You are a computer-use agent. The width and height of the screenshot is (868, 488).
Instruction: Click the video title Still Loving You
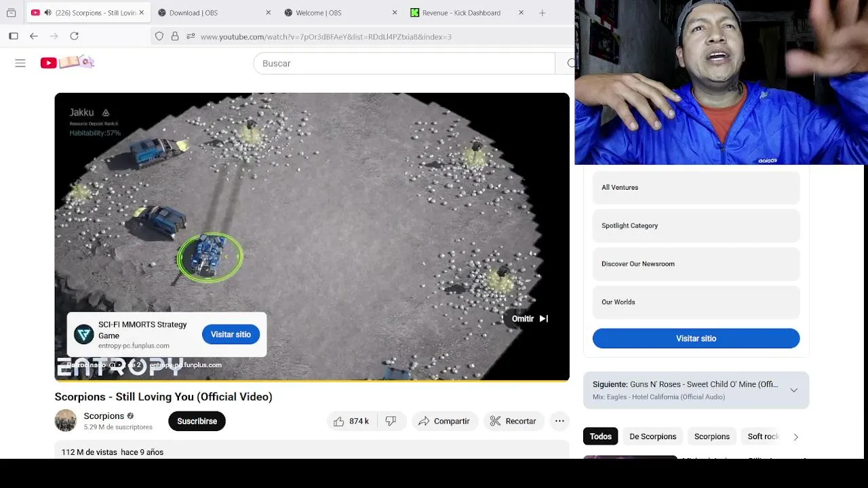[x=163, y=396]
